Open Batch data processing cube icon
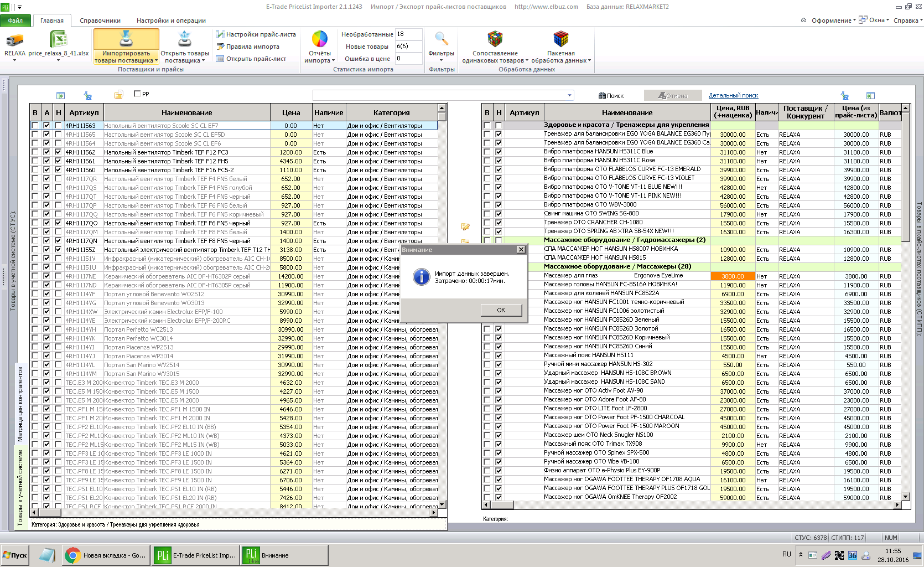924x567 pixels. 561,39
